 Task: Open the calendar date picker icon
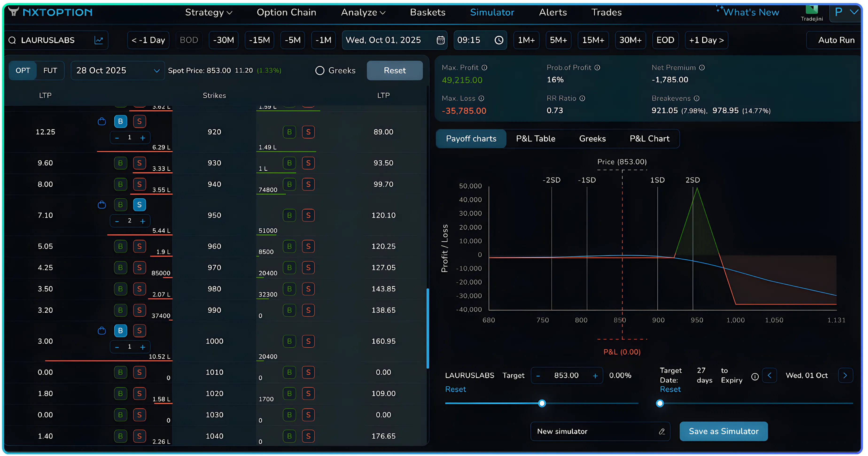(440, 40)
